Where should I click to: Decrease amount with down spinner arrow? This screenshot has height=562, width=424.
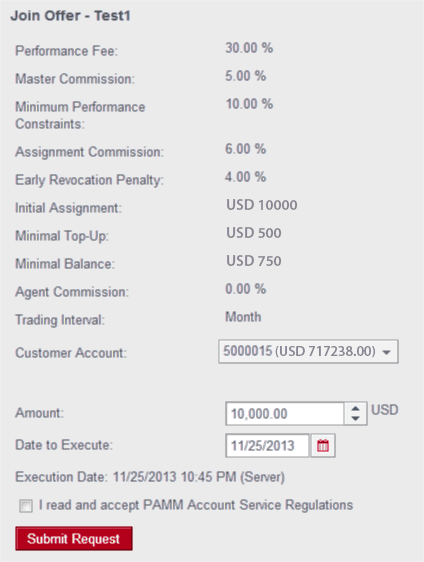point(356,419)
